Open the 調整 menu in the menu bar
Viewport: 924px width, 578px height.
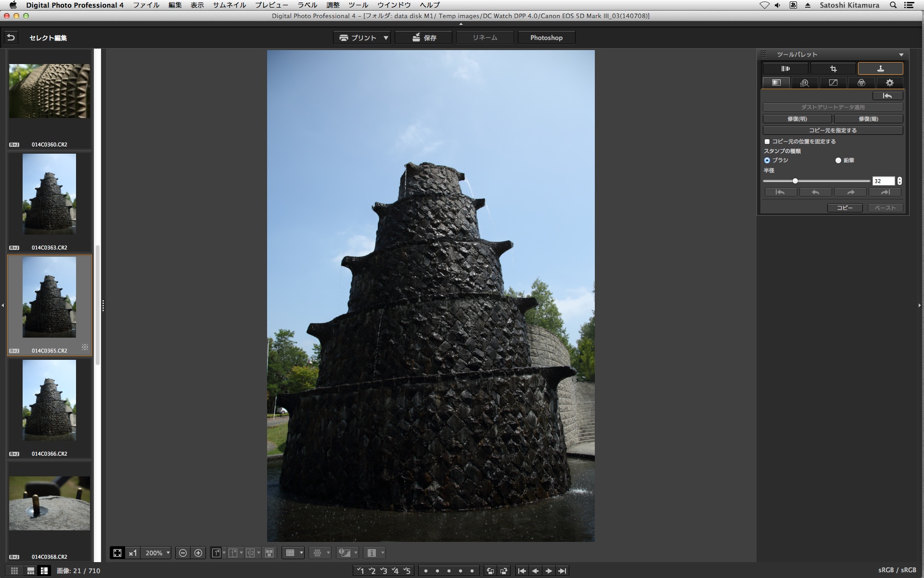[333, 5]
